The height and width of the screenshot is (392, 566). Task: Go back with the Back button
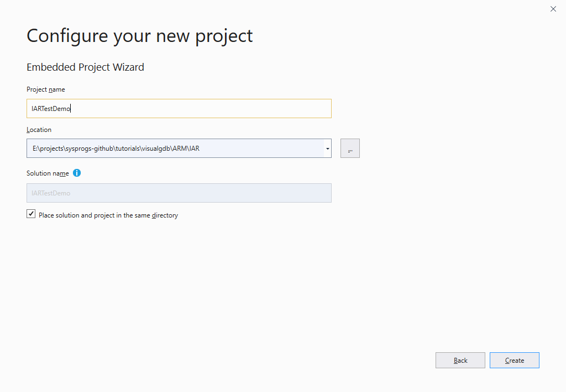pos(460,361)
